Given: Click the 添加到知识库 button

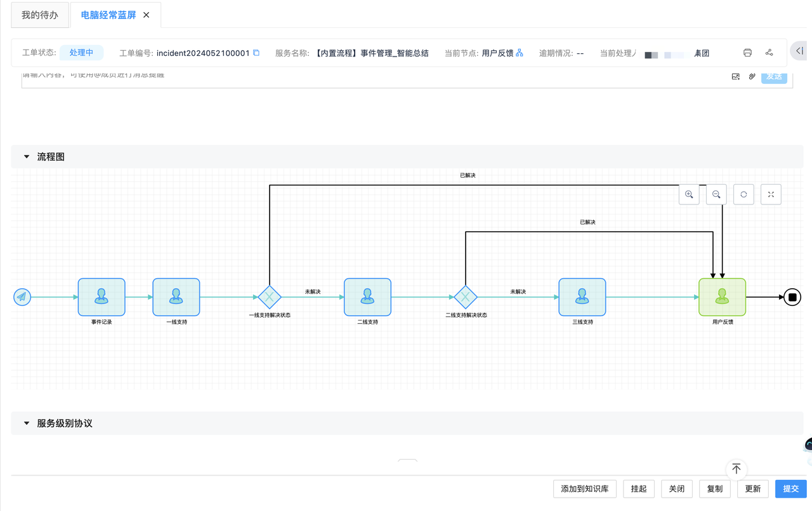Looking at the screenshot, I should [584, 489].
